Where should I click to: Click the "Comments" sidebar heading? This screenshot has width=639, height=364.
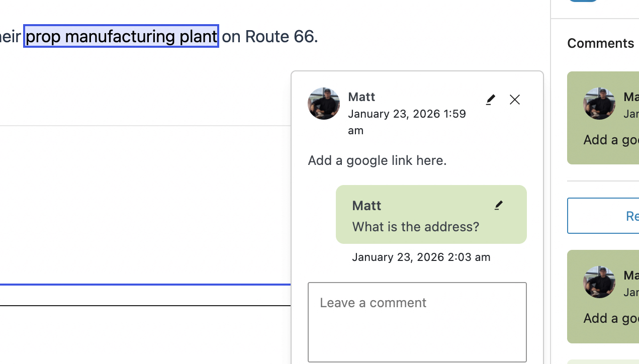pyautogui.click(x=600, y=43)
